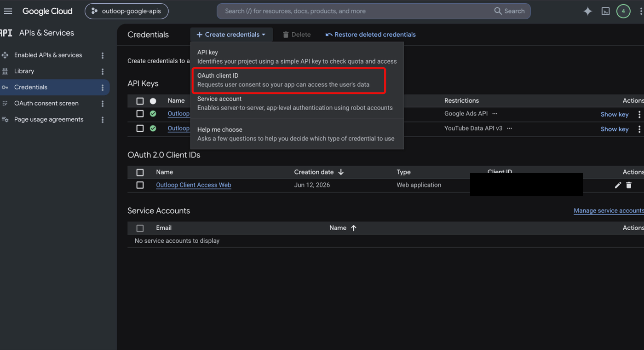This screenshot has height=350, width=644.
Task: Click the Gemini sparkle icon
Action: point(587,11)
